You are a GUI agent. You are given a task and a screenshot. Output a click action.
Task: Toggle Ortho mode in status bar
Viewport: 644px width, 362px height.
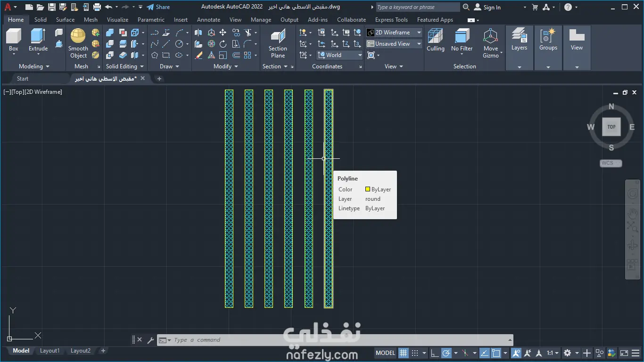(x=434, y=353)
